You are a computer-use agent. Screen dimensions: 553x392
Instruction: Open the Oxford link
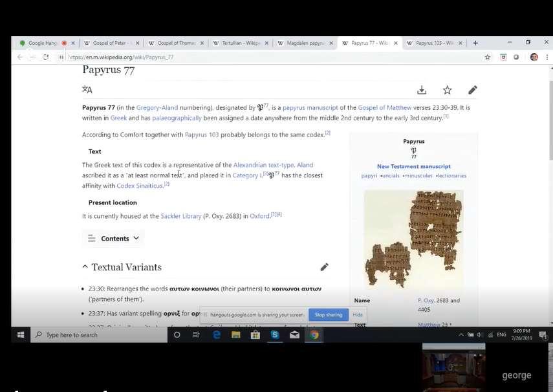259,216
